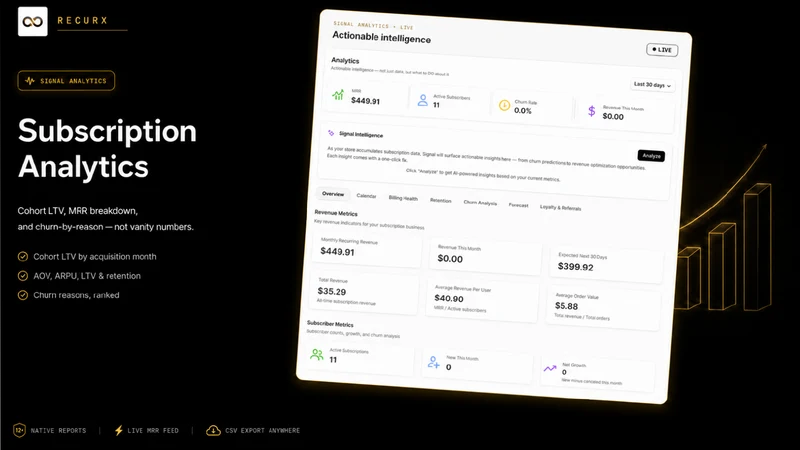Click the Actionable intelligence title

pos(381,37)
